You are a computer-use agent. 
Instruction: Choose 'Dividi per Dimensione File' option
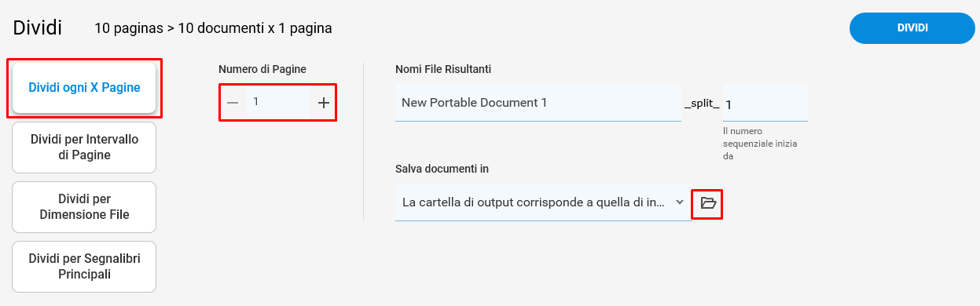84,207
